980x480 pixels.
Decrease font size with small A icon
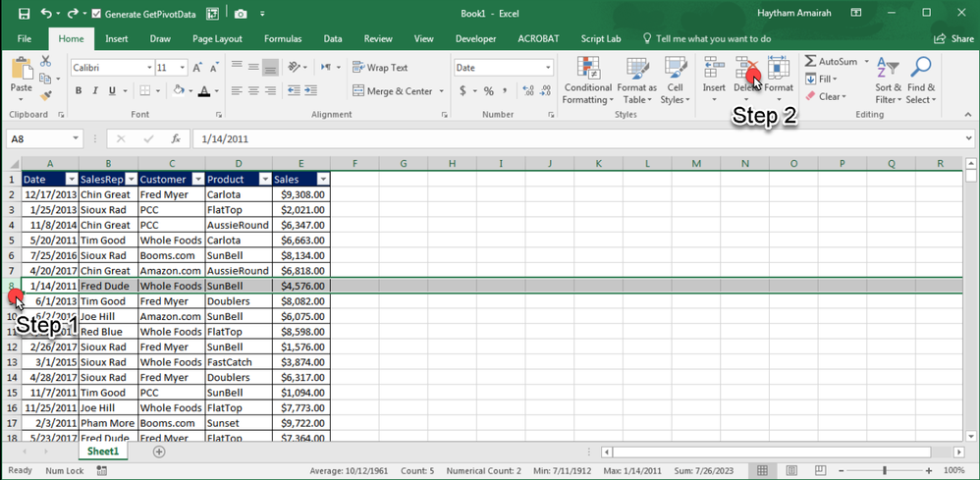[214, 68]
